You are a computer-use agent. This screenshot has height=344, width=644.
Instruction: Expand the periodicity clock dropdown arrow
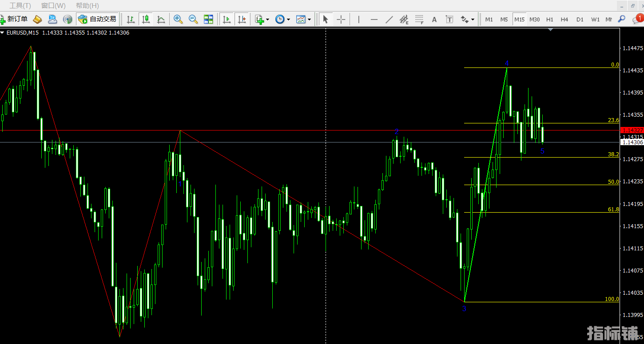coord(288,20)
